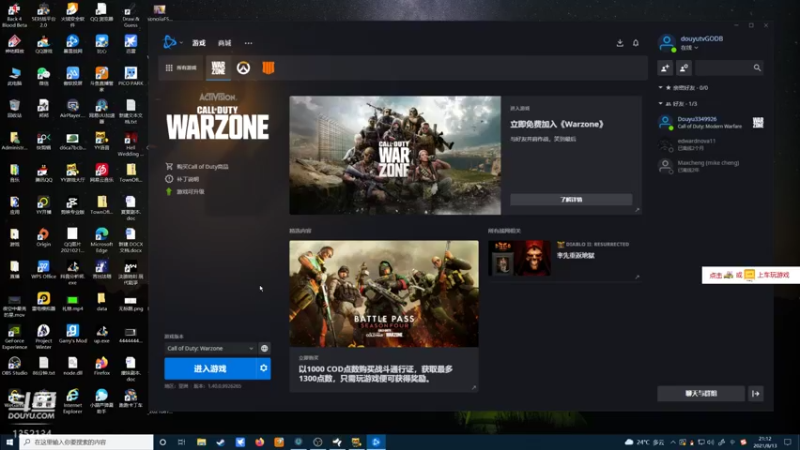Open the Battle.net logo menu
This screenshot has height=450, width=800.
click(x=170, y=42)
